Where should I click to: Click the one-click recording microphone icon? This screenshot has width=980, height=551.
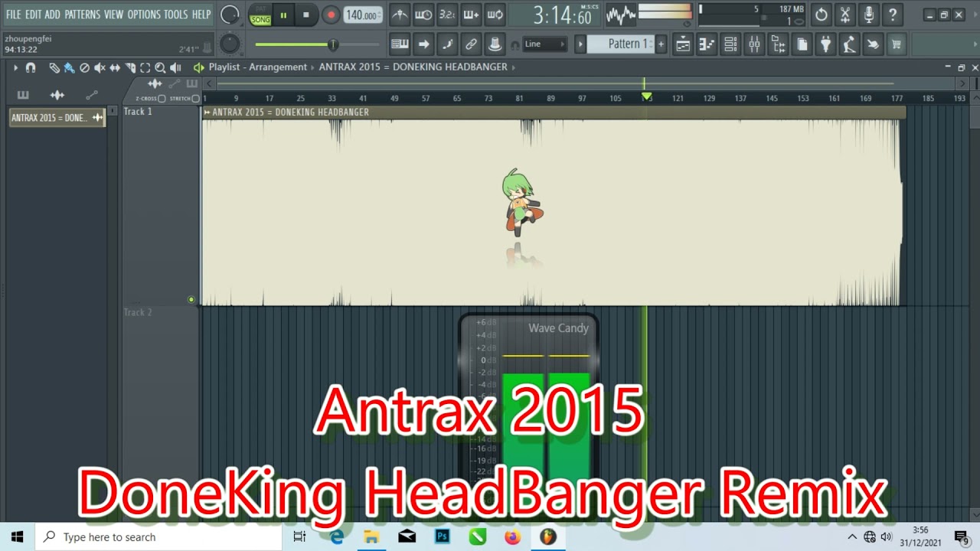coord(868,15)
